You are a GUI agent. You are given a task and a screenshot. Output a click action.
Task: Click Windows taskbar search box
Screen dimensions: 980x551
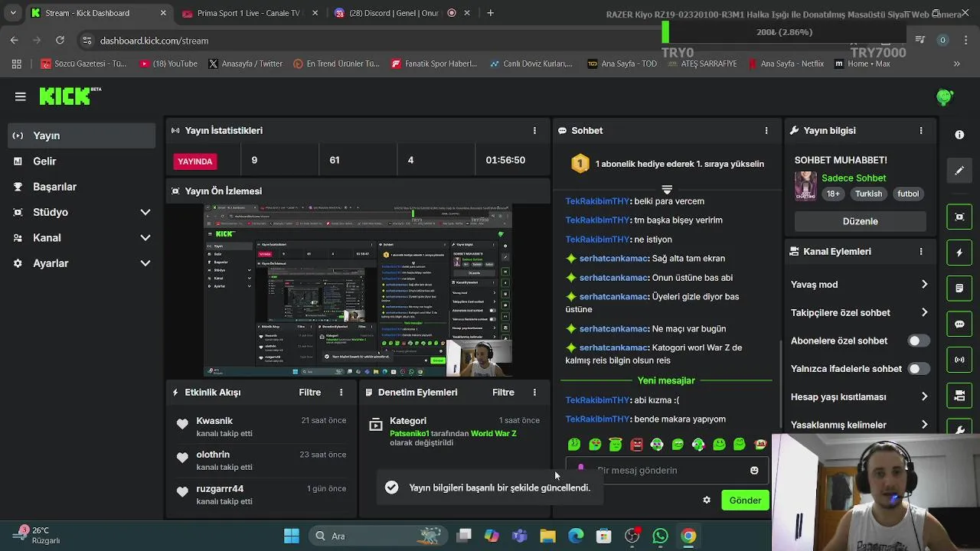click(378, 536)
